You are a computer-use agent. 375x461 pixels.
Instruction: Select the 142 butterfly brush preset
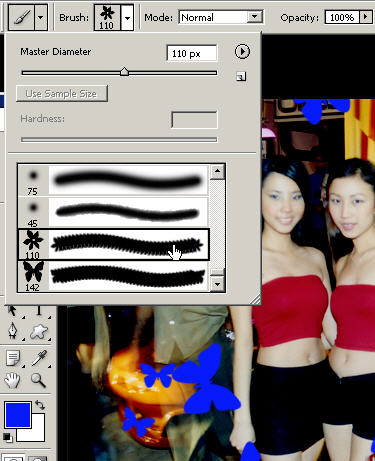click(x=113, y=276)
